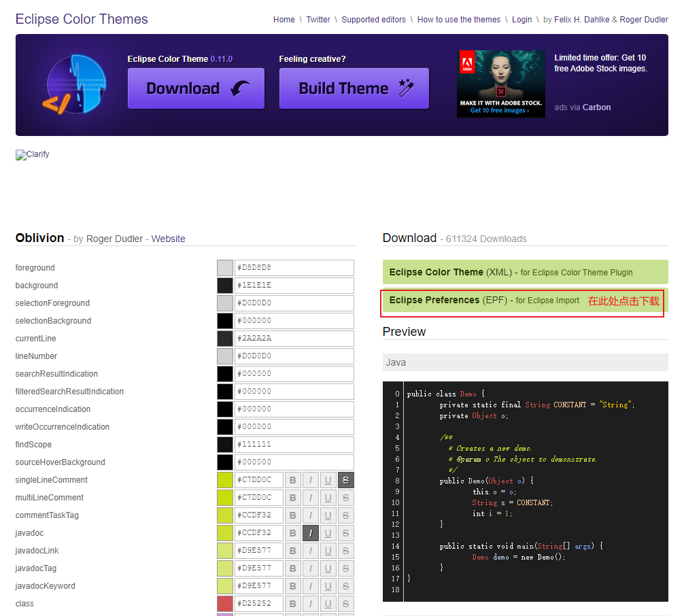
Task: Toggle underline for javadocKeyword
Action: 328,586
